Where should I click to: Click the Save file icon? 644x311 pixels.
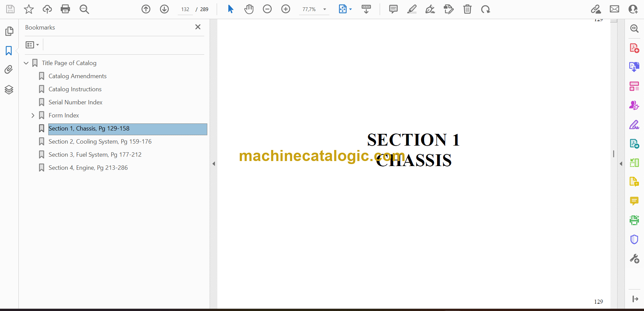[x=10, y=9]
